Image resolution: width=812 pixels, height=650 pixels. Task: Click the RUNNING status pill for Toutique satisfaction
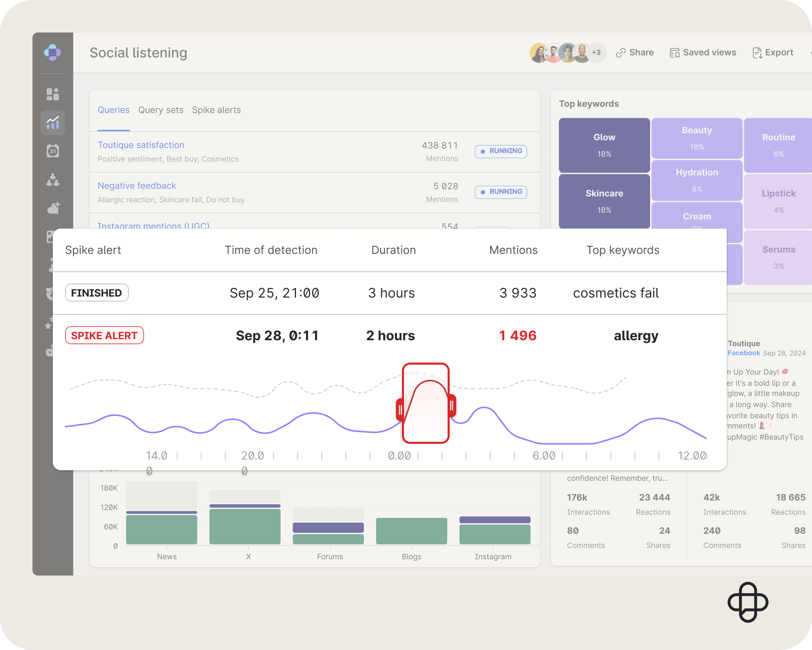500,151
